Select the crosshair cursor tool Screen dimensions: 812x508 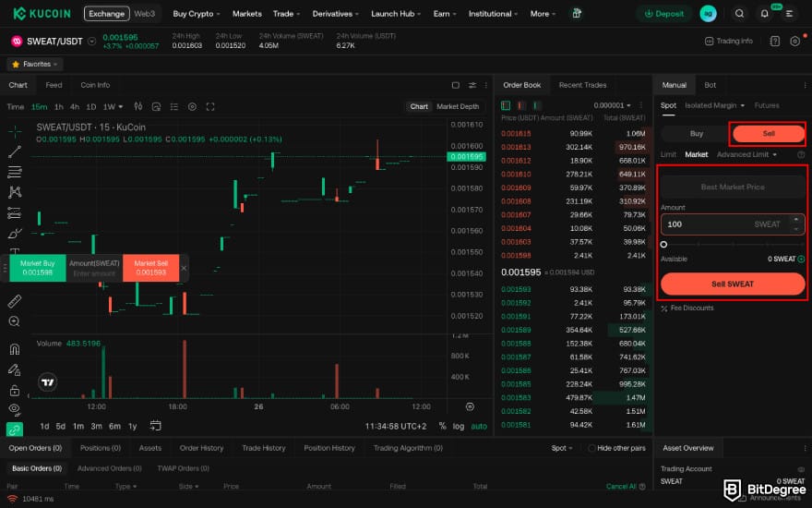tap(15, 131)
